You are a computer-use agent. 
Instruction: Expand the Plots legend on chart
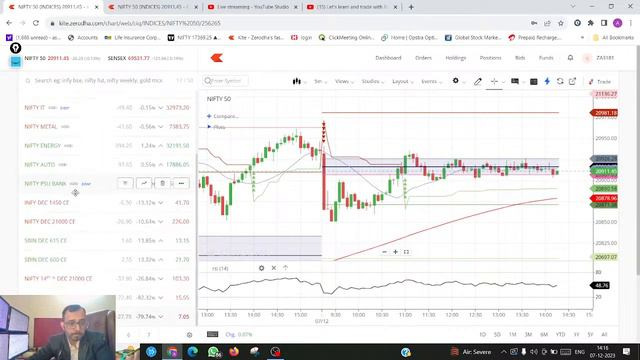coord(216,127)
